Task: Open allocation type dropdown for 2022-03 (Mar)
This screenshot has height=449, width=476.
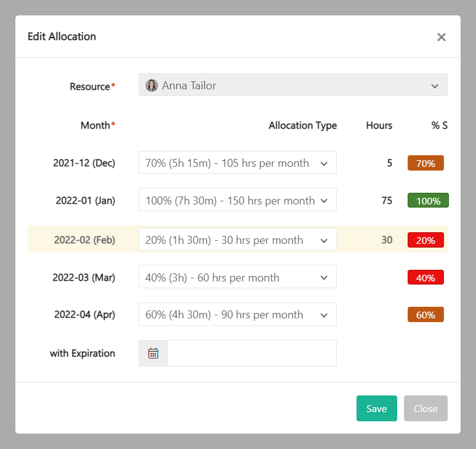Action: click(x=238, y=277)
